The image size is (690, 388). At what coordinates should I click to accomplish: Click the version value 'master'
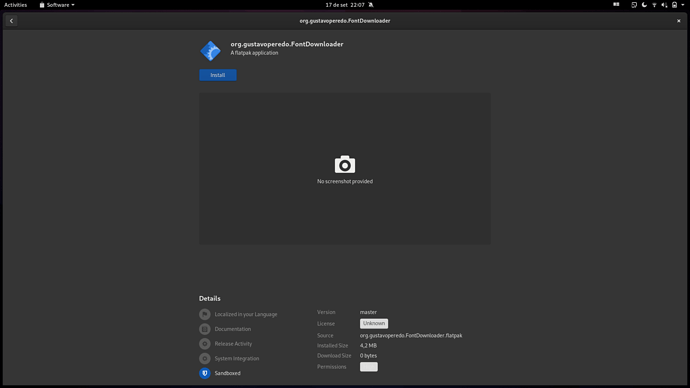tap(368, 312)
